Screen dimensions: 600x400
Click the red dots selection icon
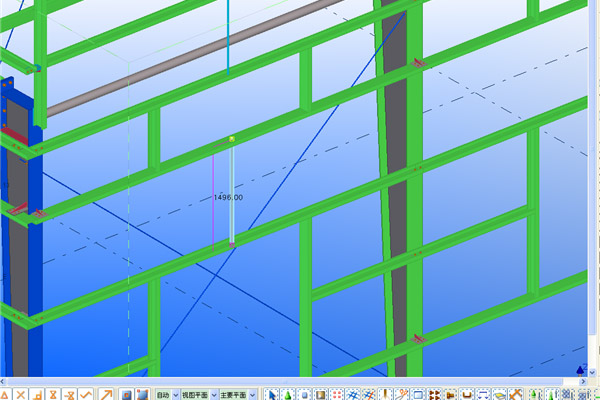point(335,395)
